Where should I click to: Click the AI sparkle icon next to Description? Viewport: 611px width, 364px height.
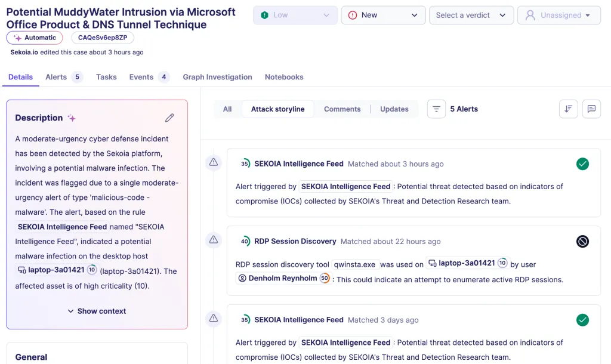point(72,118)
